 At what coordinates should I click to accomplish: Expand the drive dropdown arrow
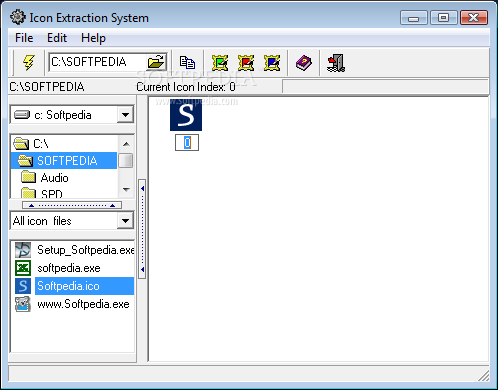[125, 115]
